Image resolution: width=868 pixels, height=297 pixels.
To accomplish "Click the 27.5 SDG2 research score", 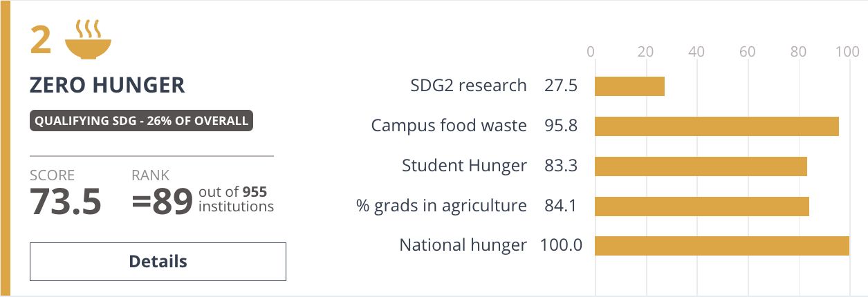I will [560, 86].
